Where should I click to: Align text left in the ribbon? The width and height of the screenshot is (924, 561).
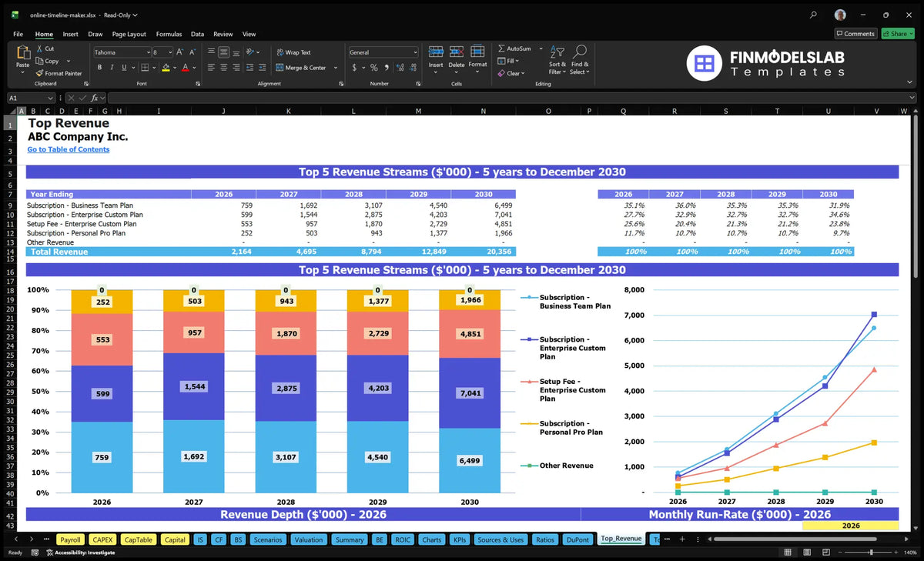pyautogui.click(x=211, y=68)
